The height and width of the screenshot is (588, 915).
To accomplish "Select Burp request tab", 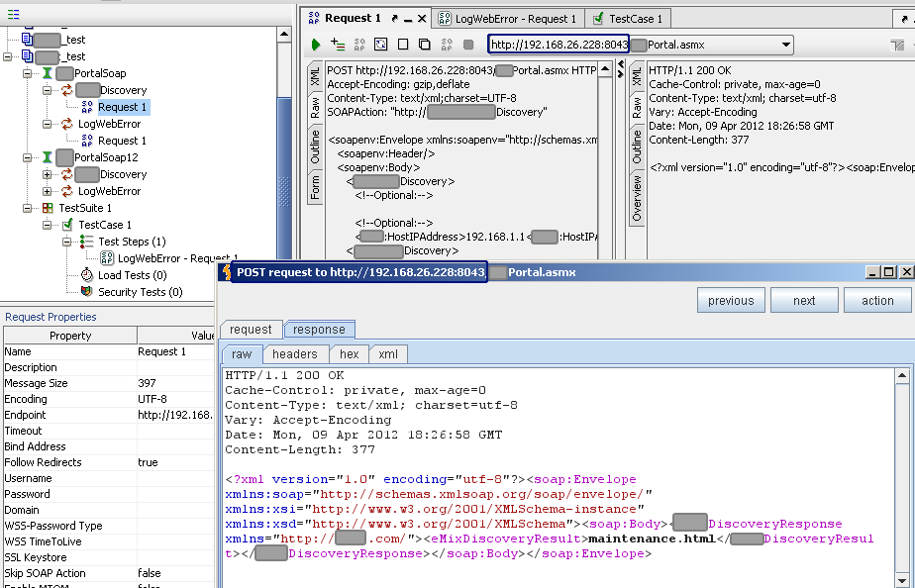I will point(251,329).
